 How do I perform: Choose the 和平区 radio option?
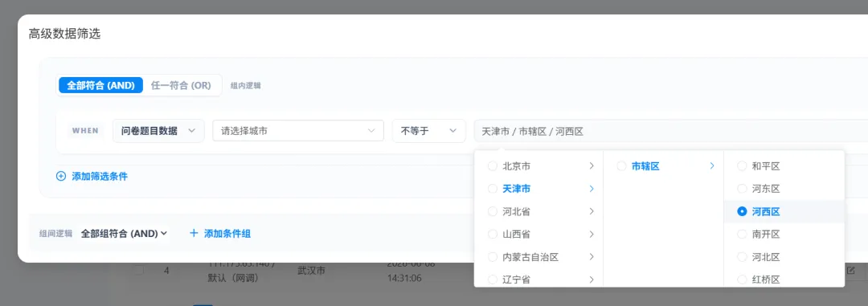[742, 166]
